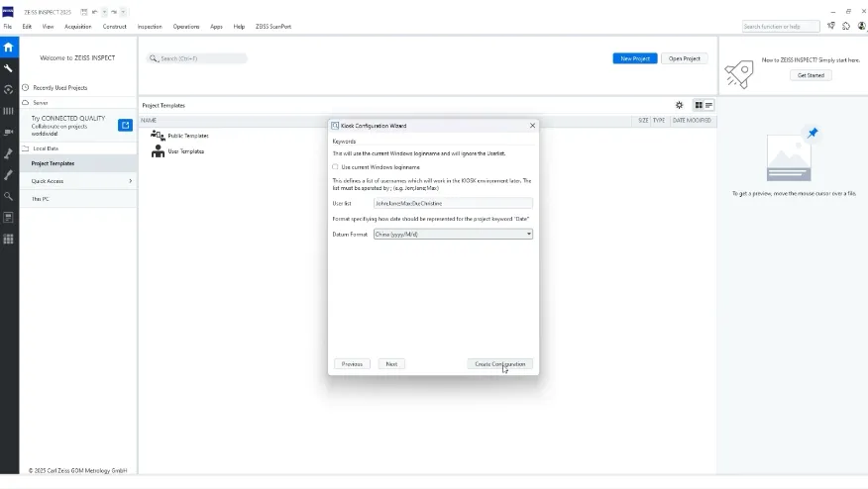Open the notifications icon beside search help
868x489 pixels.
point(831,26)
